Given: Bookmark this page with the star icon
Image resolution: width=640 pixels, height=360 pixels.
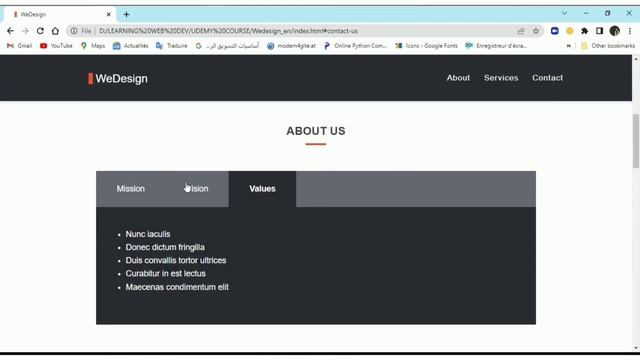Looking at the screenshot, I should [536, 31].
